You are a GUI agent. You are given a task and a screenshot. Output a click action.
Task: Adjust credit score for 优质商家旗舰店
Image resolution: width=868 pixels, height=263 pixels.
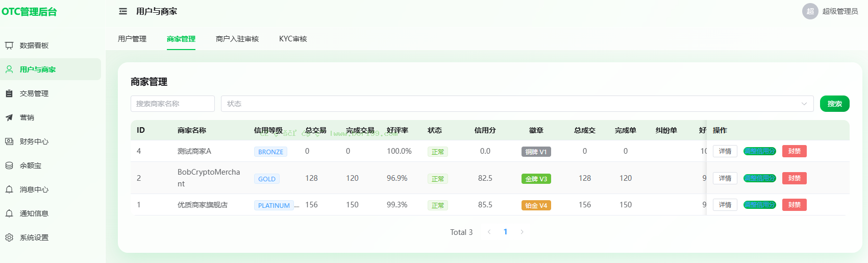(x=760, y=205)
